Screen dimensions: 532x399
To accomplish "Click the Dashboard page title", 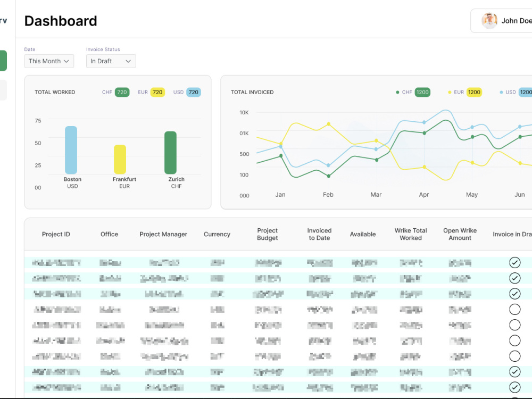I will [61, 21].
